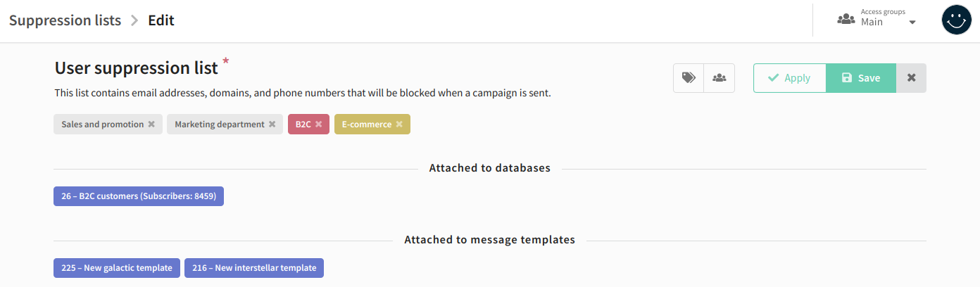
Task: Open the smiley face user avatar
Action: (x=957, y=20)
